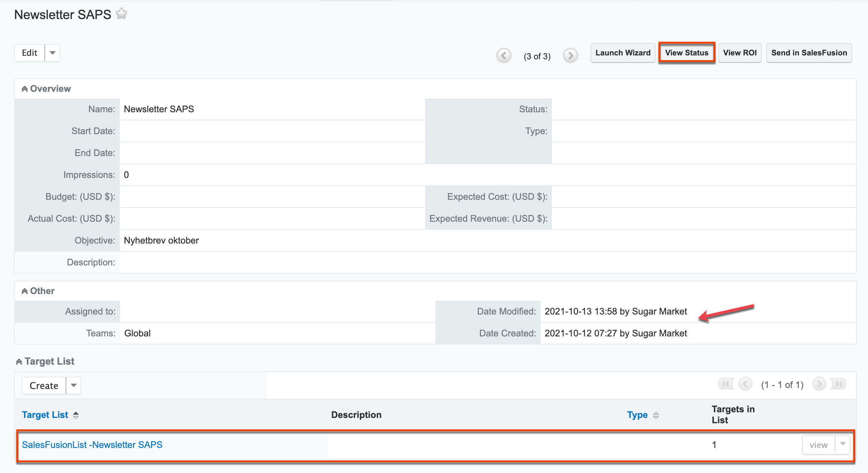Go to next campaign record arrow

[570, 56]
